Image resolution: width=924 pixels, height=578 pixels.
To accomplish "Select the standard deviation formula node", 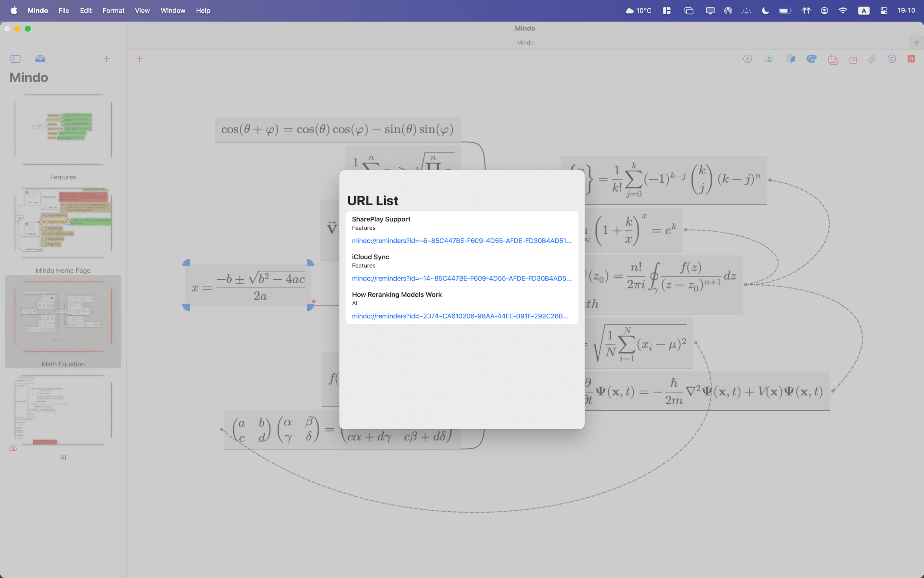I will 638,343.
